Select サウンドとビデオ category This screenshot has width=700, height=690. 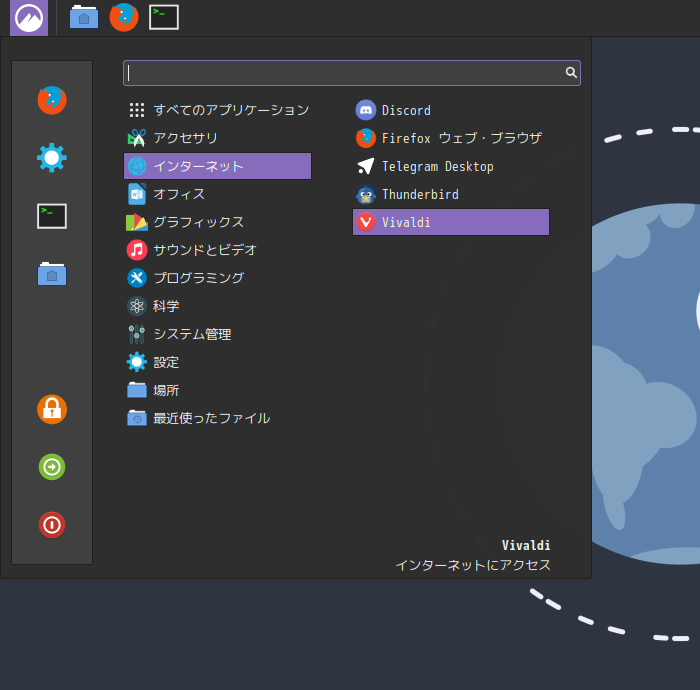click(x=217, y=250)
